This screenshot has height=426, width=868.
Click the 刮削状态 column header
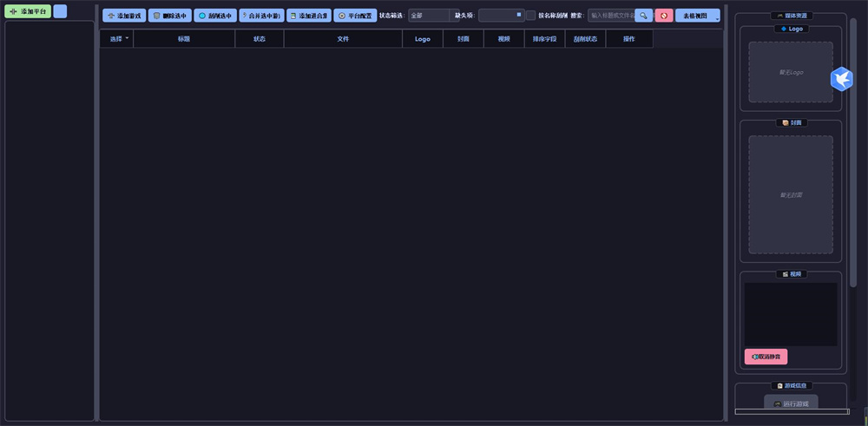[x=585, y=39]
